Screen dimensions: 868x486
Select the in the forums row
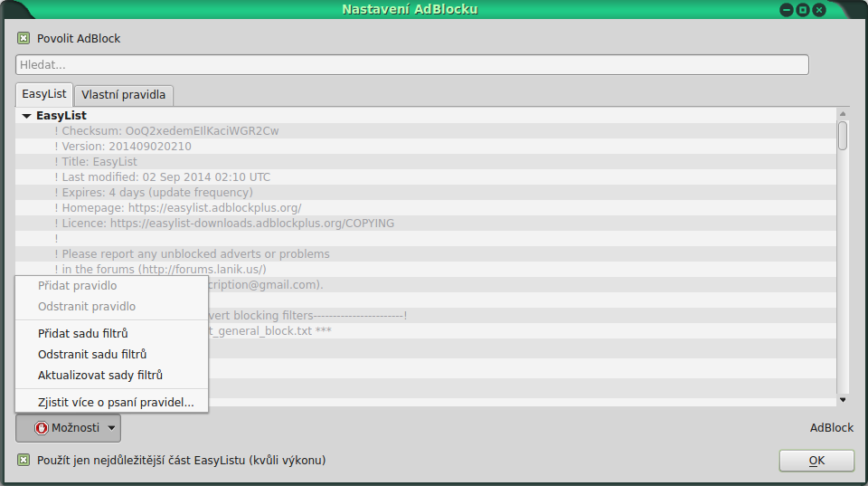[x=426, y=269]
